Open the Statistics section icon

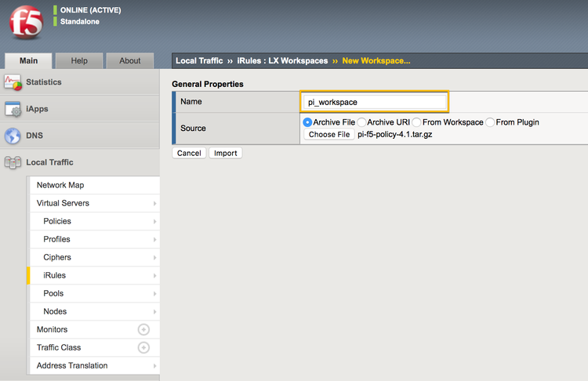[x=13, y=82]
